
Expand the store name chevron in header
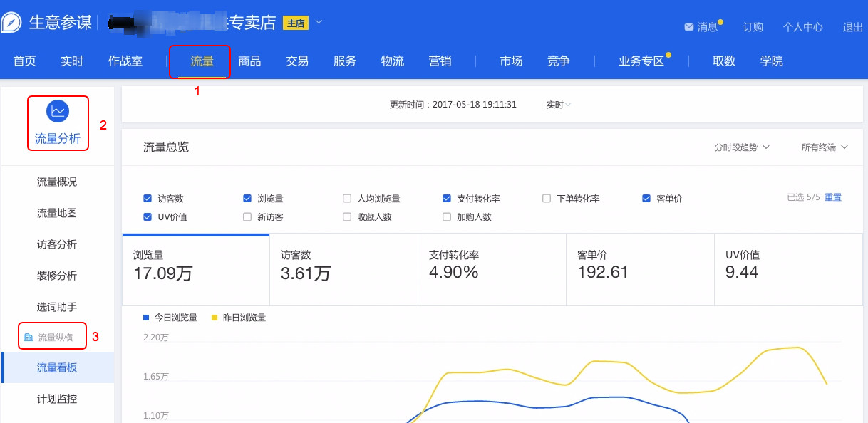318,22
